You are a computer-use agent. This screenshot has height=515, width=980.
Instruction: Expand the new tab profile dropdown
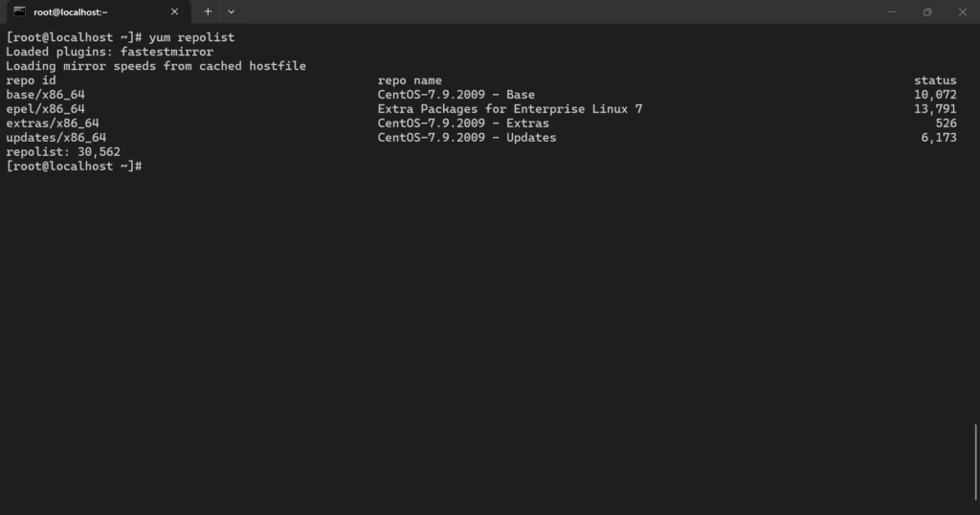tap(232, 11)
